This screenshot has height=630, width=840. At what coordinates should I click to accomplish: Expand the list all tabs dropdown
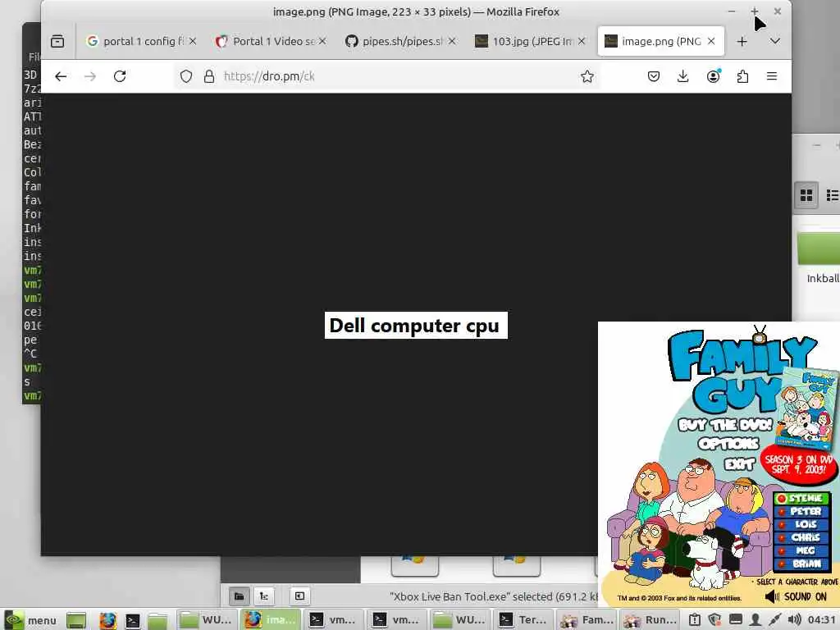tap(774, 41)
